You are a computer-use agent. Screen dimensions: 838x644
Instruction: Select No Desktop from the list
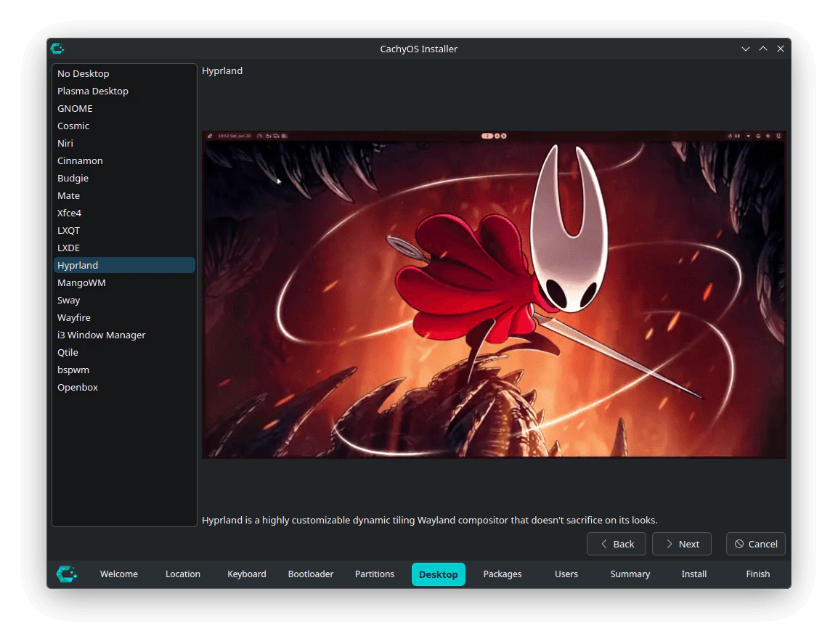[x=124, y=74]
